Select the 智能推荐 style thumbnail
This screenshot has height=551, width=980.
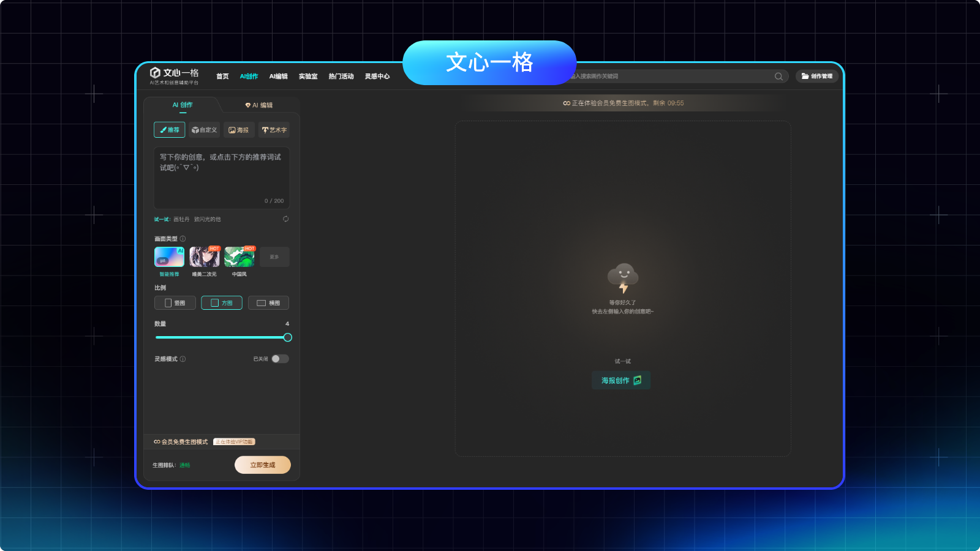tap(170, 257)
